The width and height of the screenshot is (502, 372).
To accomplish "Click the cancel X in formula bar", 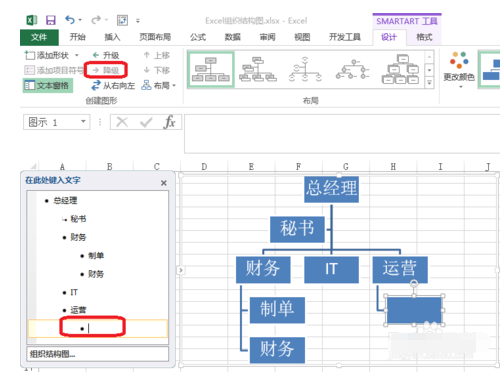I will (x=122, y=122).
